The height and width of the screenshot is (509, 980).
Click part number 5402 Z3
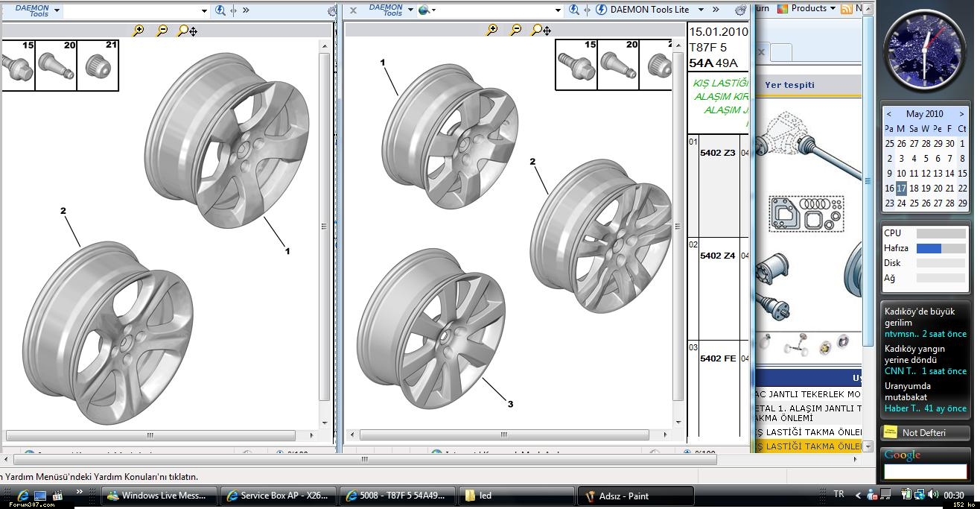(x=718, y=153)
